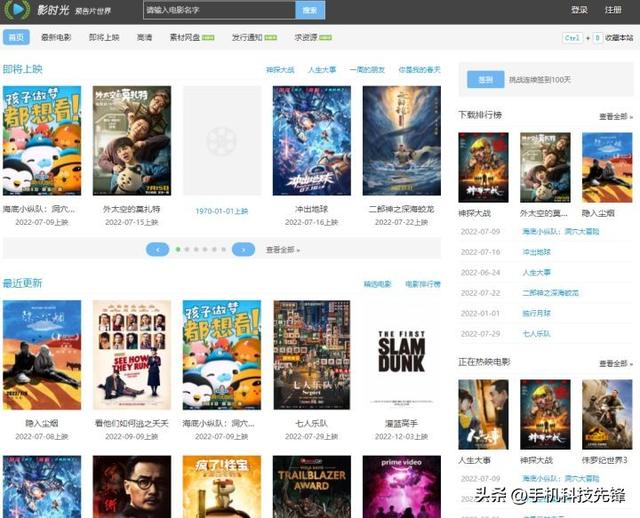640x518 pixels.
Task: Open 神探大战 poster in 正在热映电影
Action: (x=545, y=414)
